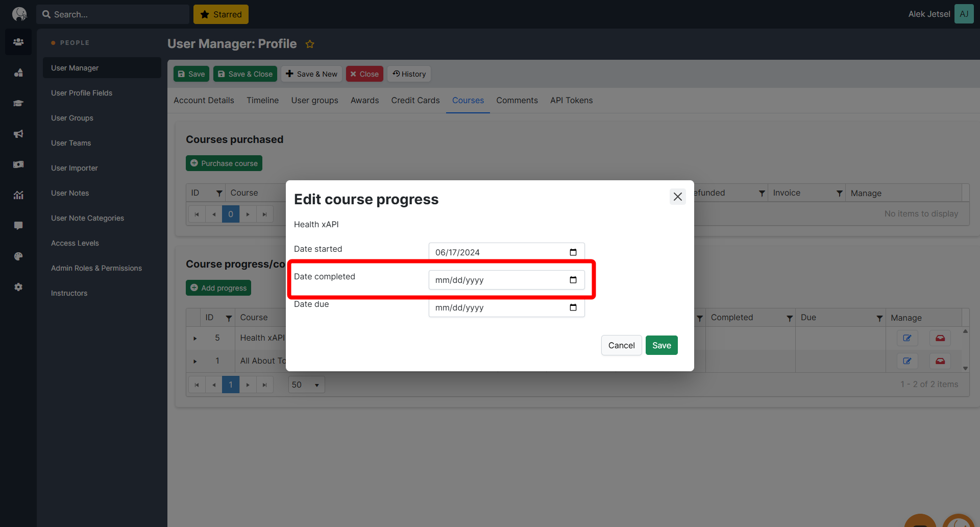This screenshot has height=527, width=980.
Task: Open filter for Completed column
Action: pos(790,318)
